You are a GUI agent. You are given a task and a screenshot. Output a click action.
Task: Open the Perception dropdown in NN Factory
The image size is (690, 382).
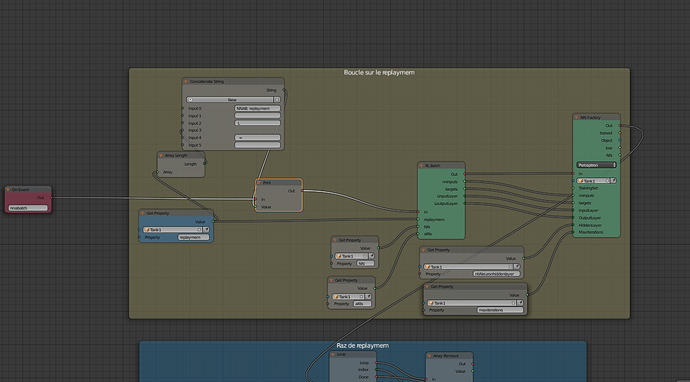[596, 165]
